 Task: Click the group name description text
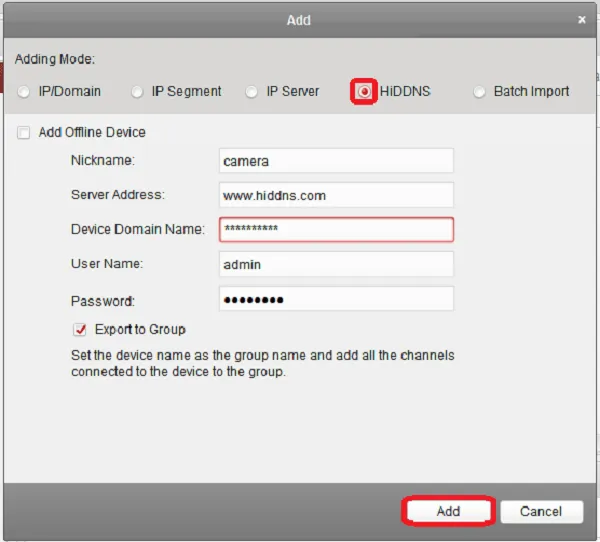pyautogui.click(x=263, y=363)
